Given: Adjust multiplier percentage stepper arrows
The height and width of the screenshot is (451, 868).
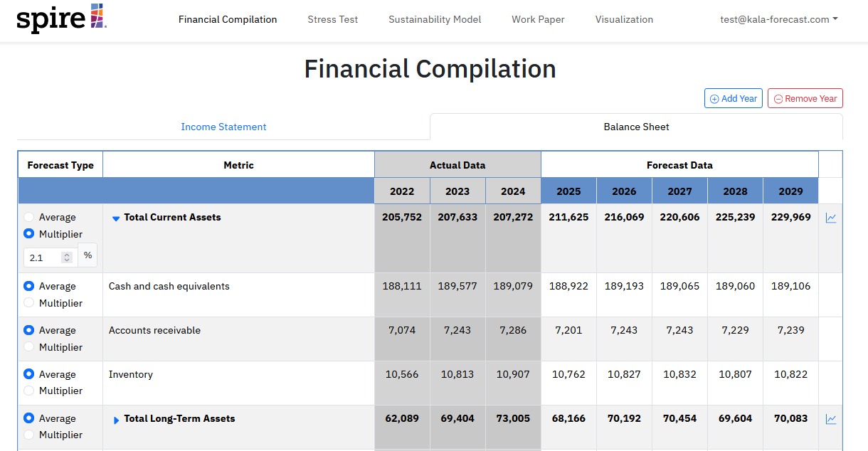Looking at the screenshot, I should tap(67, 258).
